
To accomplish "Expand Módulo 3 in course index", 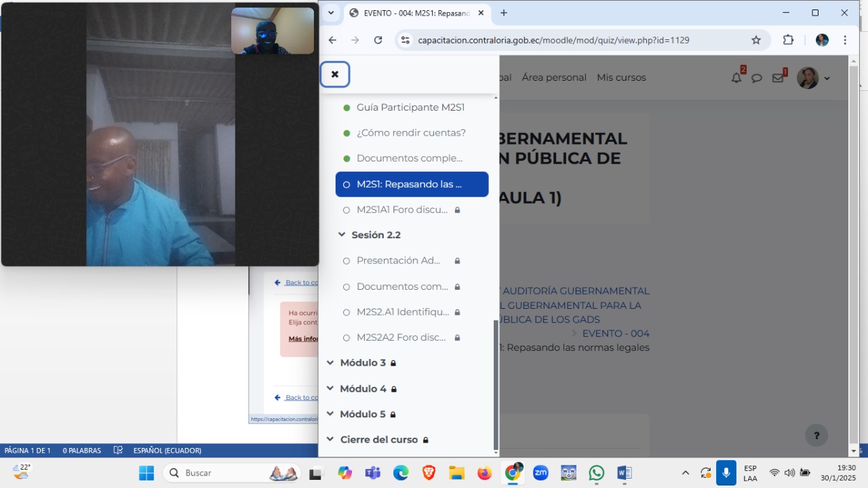I will click(x=330, y=363).
